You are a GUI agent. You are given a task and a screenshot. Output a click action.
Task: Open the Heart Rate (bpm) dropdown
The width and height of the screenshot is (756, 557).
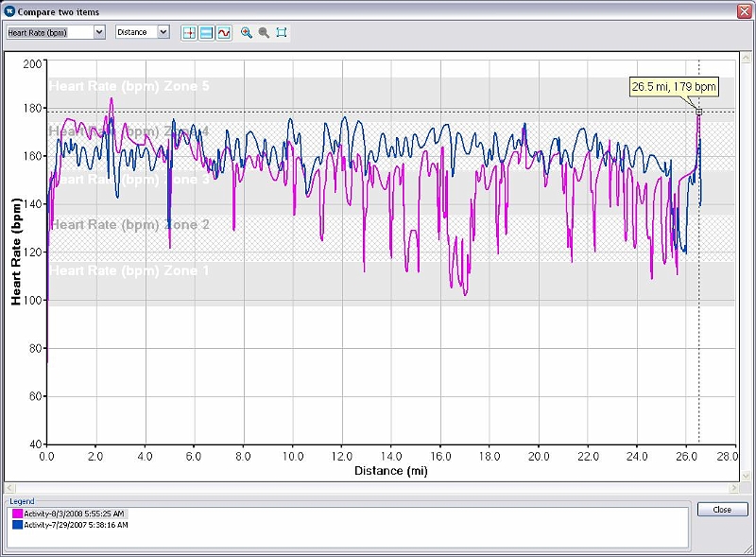99,32
